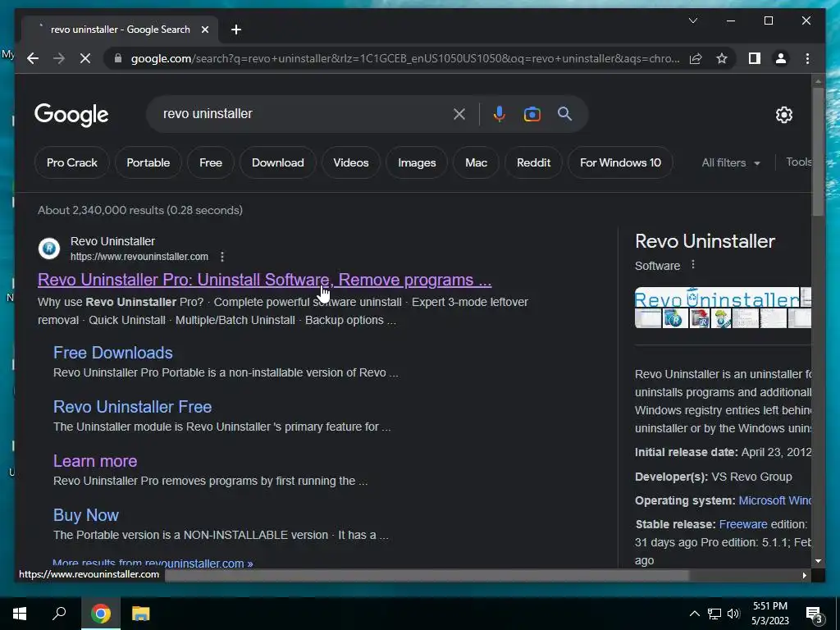The height and width of the screenshot is (630, 840).
Task: Go back to the previous page
Action: [x=33, y=58]
